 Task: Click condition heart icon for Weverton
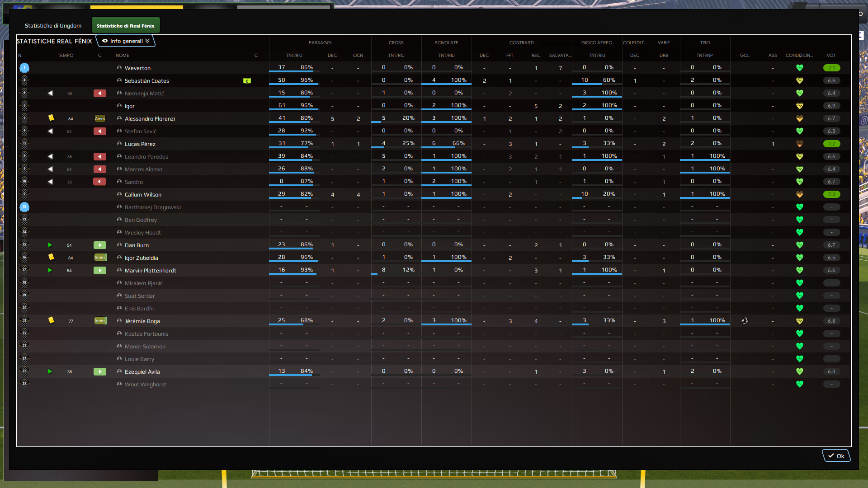coord(799,68)
